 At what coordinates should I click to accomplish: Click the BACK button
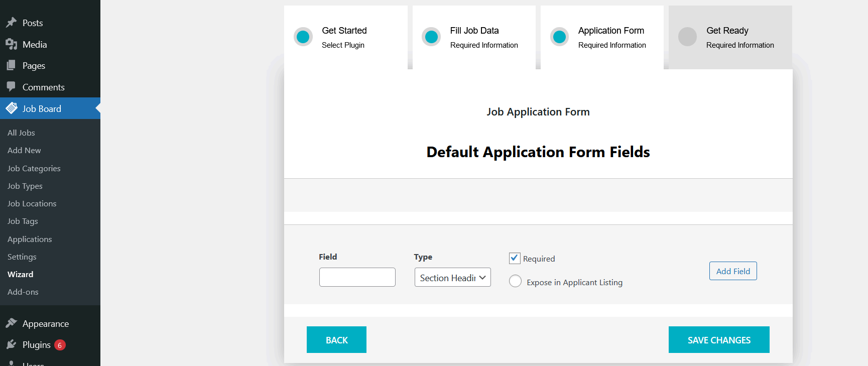coord(336,340)
